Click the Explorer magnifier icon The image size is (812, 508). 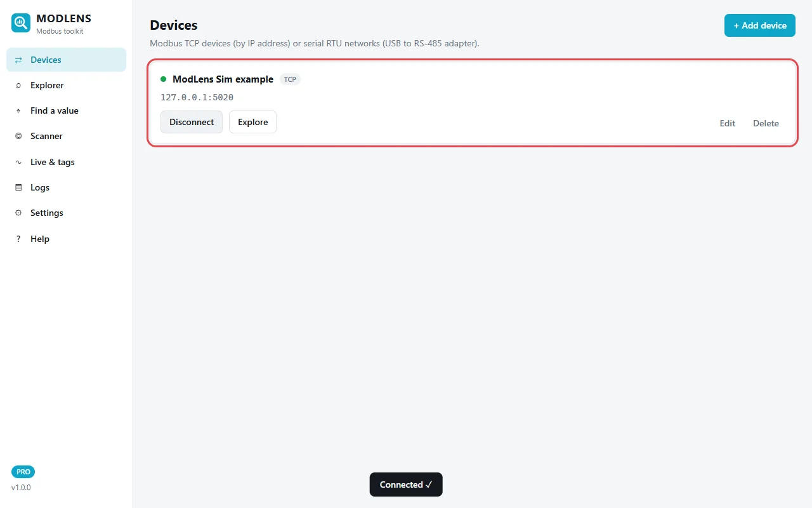tap(18, 85)
